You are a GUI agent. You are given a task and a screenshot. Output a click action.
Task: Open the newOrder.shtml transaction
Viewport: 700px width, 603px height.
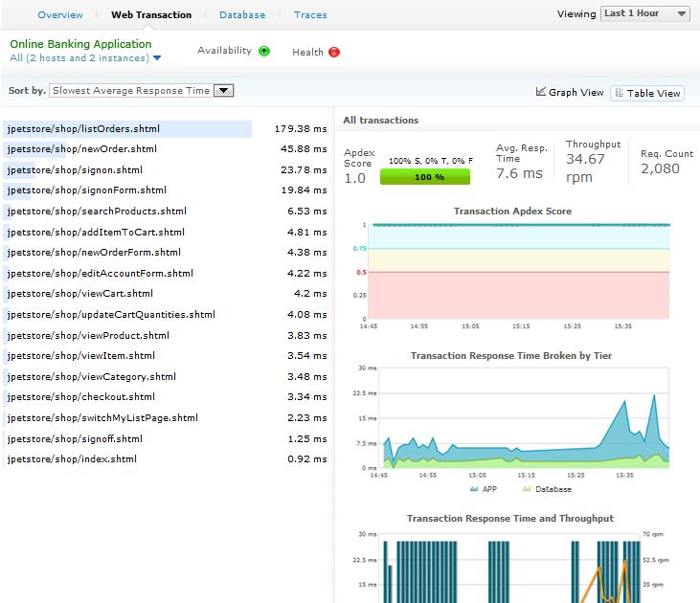81,149
